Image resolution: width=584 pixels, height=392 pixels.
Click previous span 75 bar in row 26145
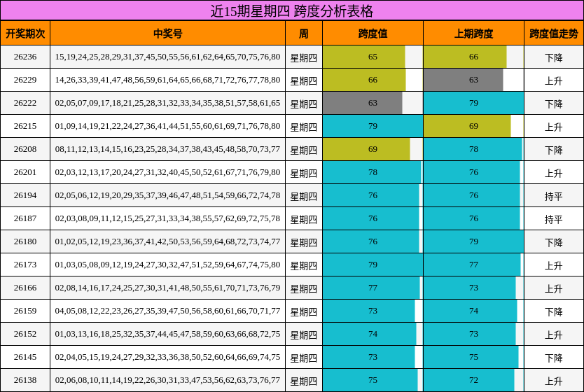471,356
